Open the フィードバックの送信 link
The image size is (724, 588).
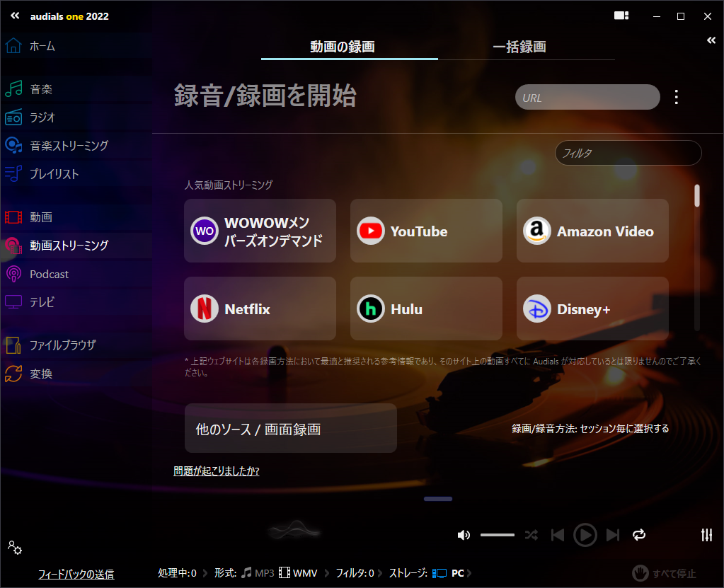pyautogui.click(x=76, y=574)
